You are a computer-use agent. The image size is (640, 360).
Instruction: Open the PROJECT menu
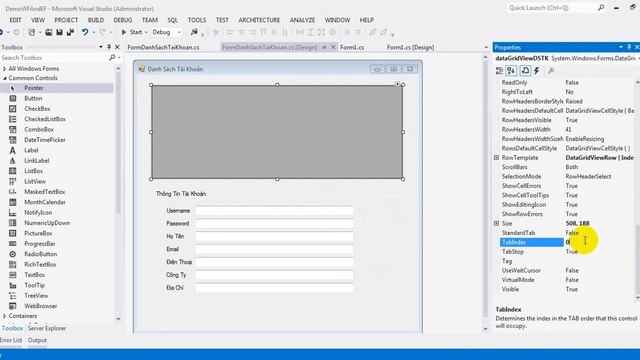click(66, 20)
